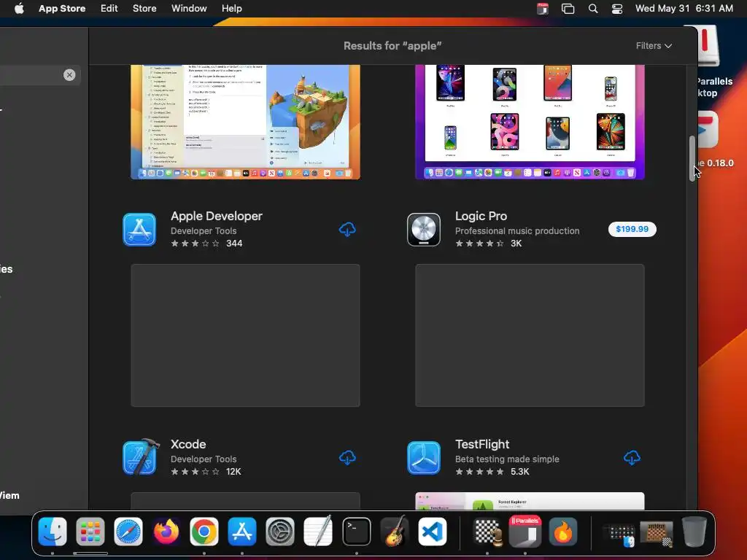Screen dimensions: 747x560
Task: Click TestFlight subtitle Beta testing made simple
Action: point(507,459)
